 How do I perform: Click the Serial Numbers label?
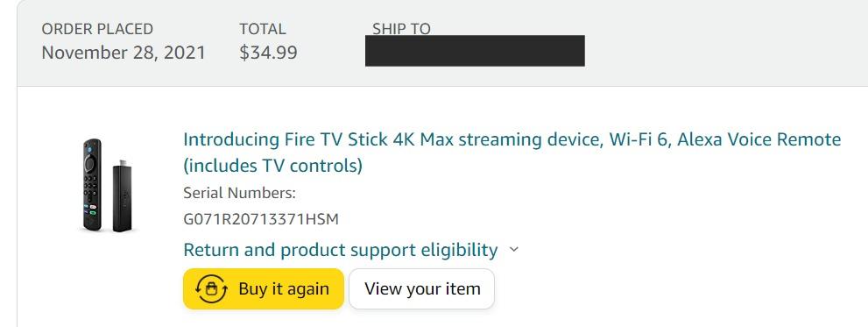tap(240, 194)
